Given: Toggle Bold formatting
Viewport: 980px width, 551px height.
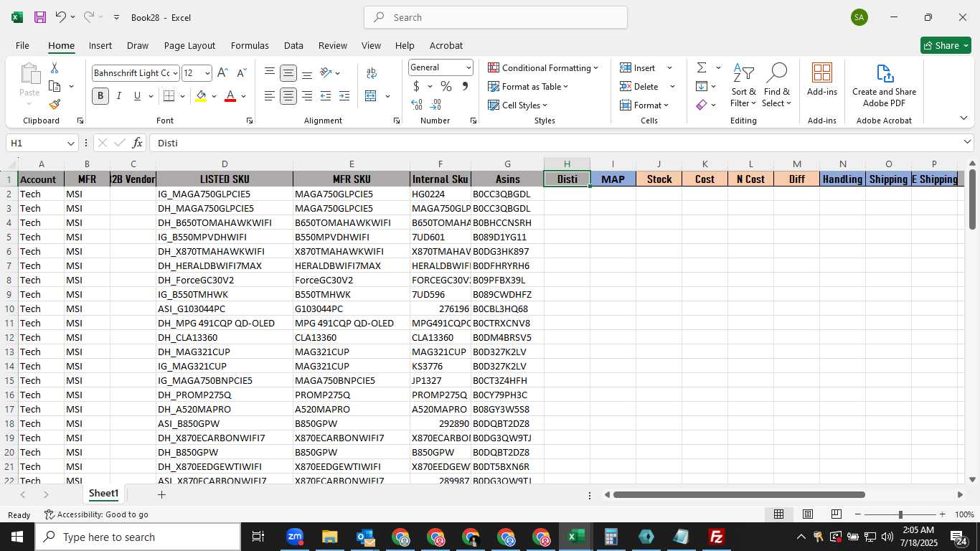Looking at the screenshot, I should [x=100, y=96].
